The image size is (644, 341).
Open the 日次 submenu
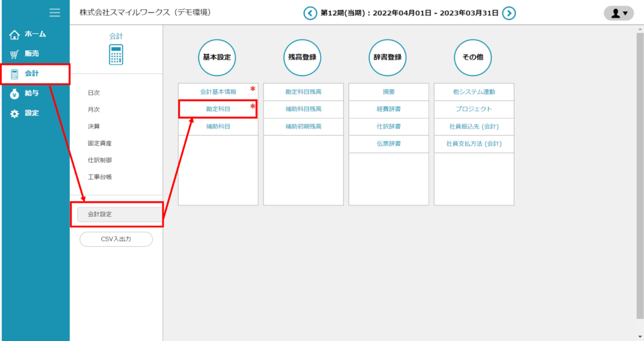[x=94, y=93]
